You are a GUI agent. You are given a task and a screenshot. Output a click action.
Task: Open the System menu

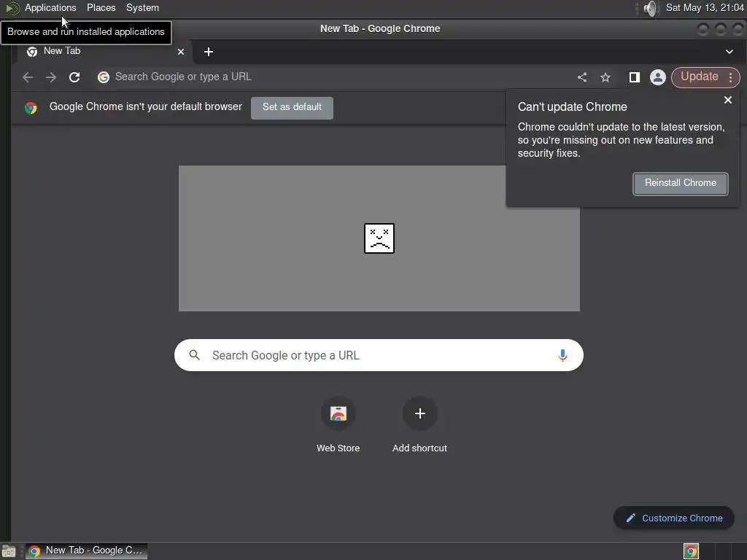142,7
